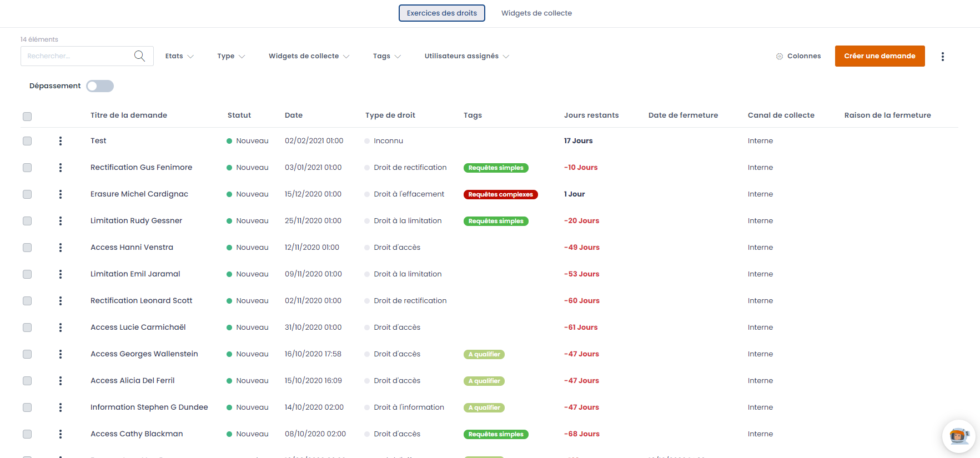Expand the Etats filter dropdown
This screenshot has height=458, width=980.
(x=179, y=56)
